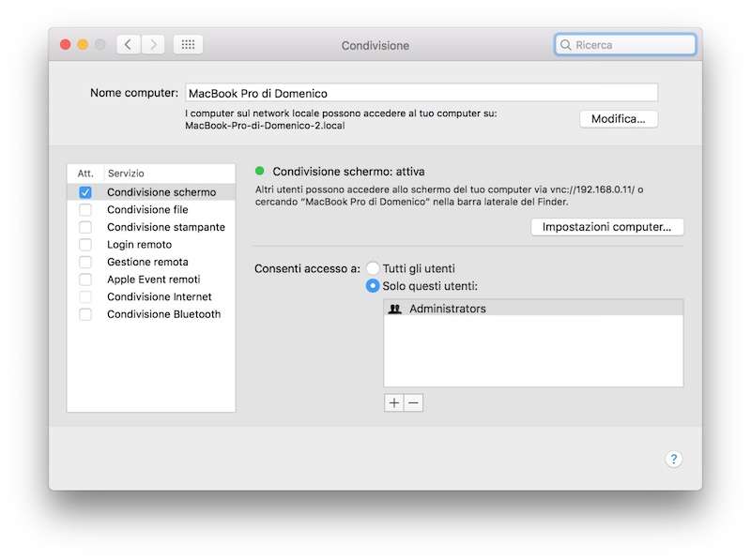Click the Att. column header
The height and width of the screenshot is (560, 751).
(85, 174)
